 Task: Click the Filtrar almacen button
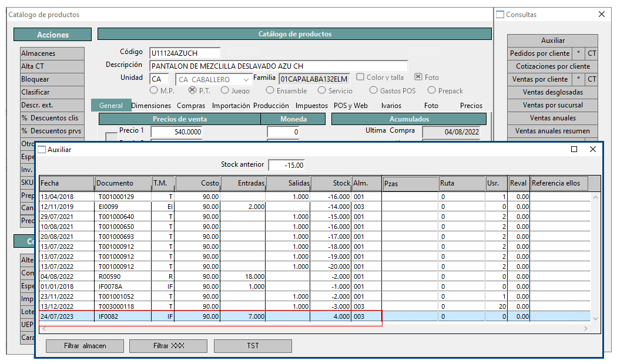tap(85, 346)
